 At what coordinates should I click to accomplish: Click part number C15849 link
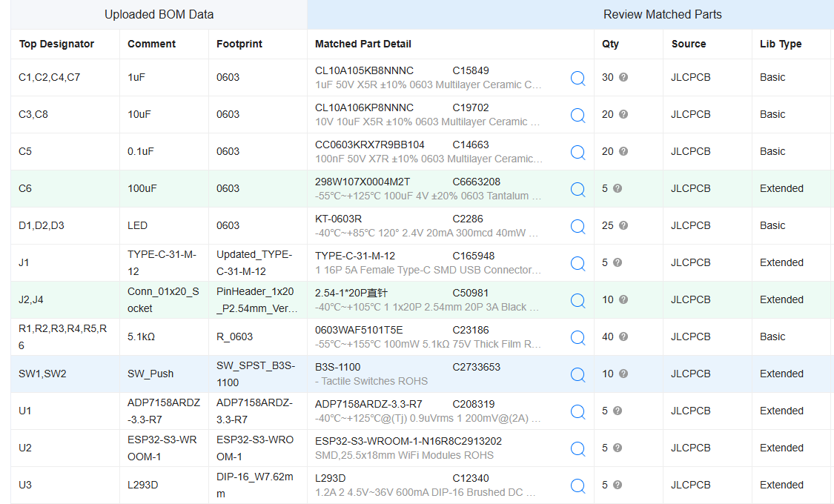coord(471,70)
